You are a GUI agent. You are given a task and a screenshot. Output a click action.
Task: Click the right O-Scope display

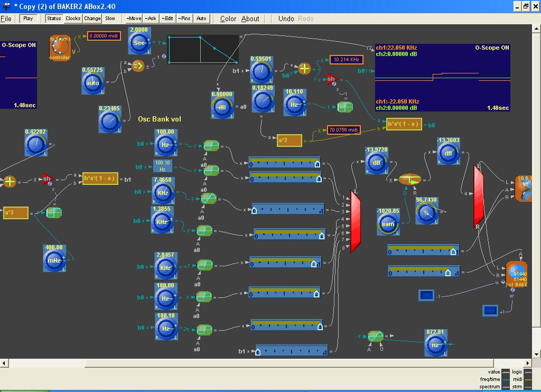click(442, 78)
